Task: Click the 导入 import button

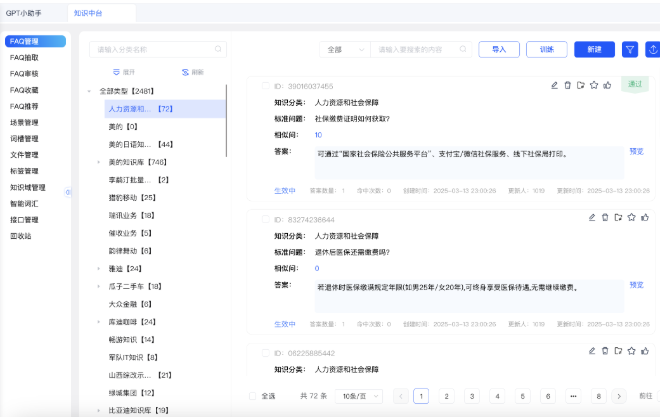Action: 499,49
